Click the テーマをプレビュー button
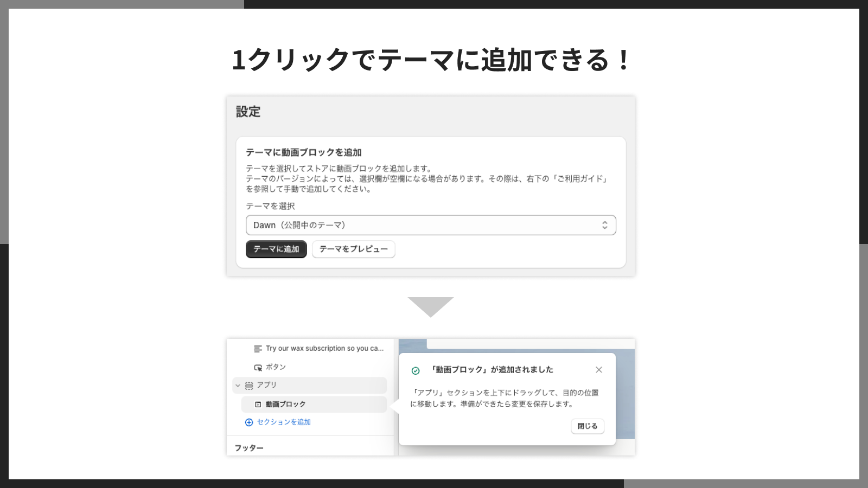This screenshot has width=868, height=488. pyautogui.click(x=354, y=249)
